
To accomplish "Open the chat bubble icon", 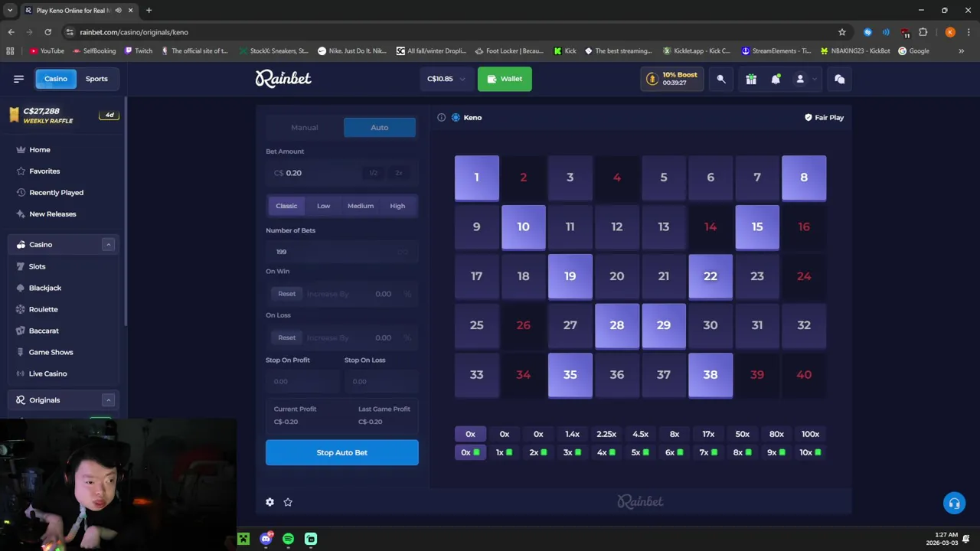I will pos(839,79).
